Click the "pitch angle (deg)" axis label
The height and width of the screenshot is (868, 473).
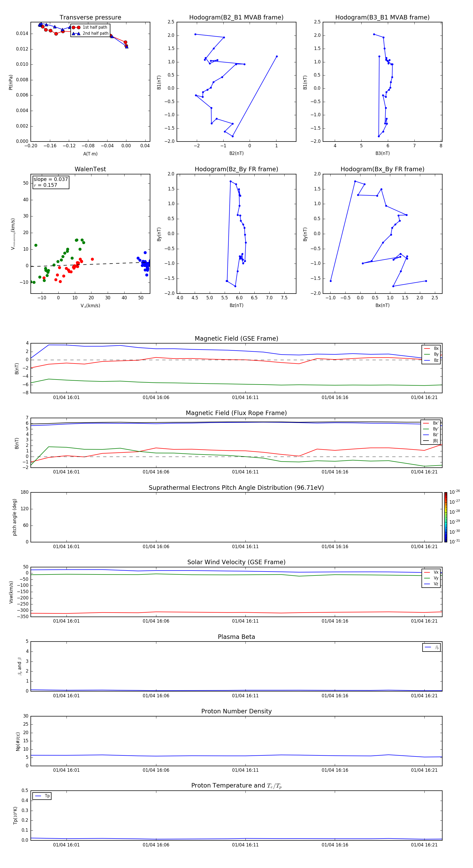pyautogui.click(x=14, y=517)
